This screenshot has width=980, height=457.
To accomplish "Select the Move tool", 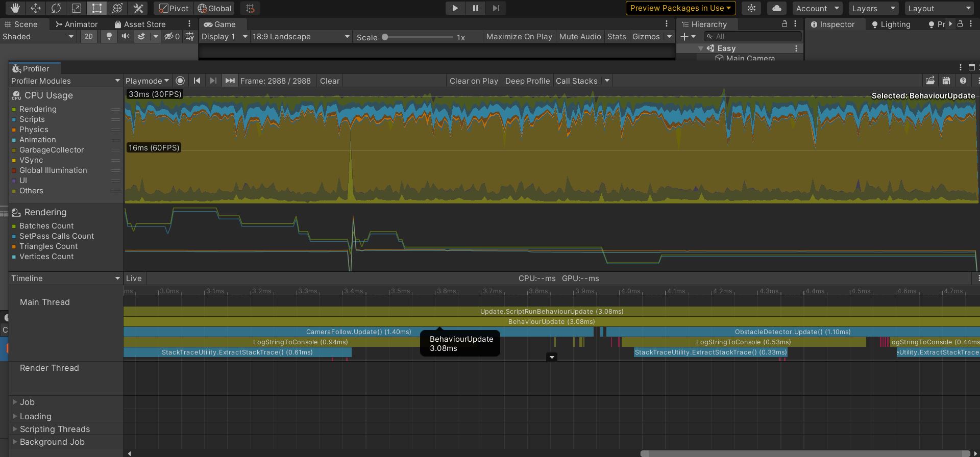I will click(x=36, y=8).
